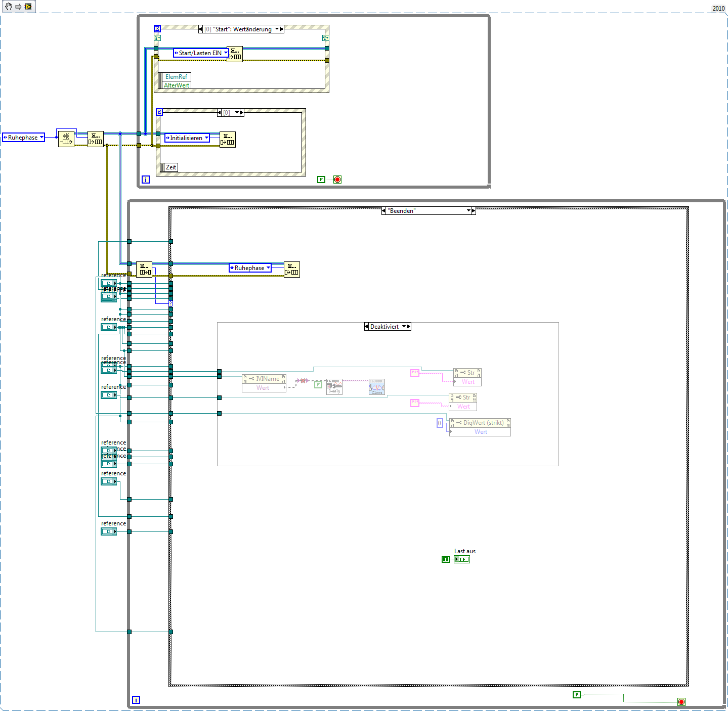Go to next event case of Start structure
The width and height of the screenshot is (728, 711).
coord(282,29)
